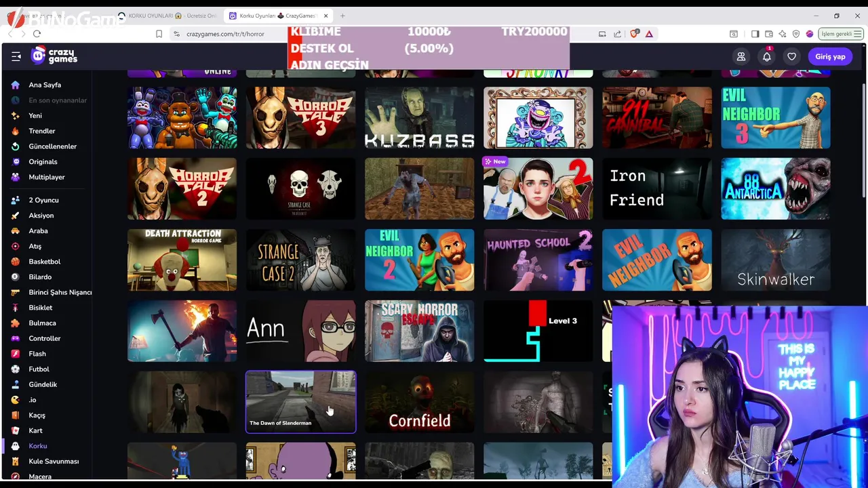Screen dimensions: 868x488
Task: Go to Ana Sayfa in sidebar
Action: click(x=45, y=85)
